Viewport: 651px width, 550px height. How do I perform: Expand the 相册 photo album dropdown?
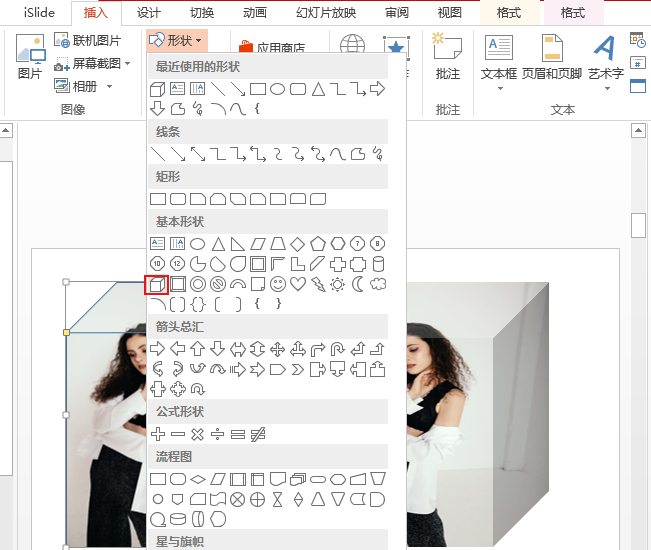[109, 86]
